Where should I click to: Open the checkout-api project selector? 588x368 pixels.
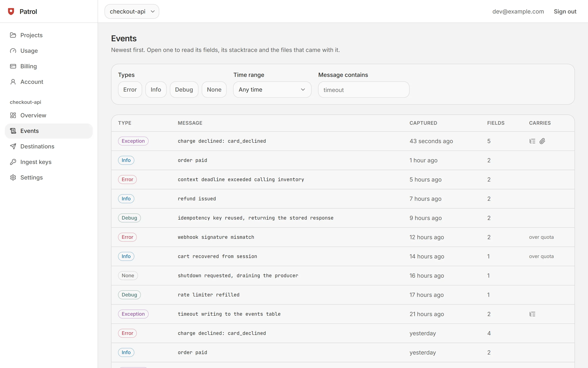(x=132, y=11)
